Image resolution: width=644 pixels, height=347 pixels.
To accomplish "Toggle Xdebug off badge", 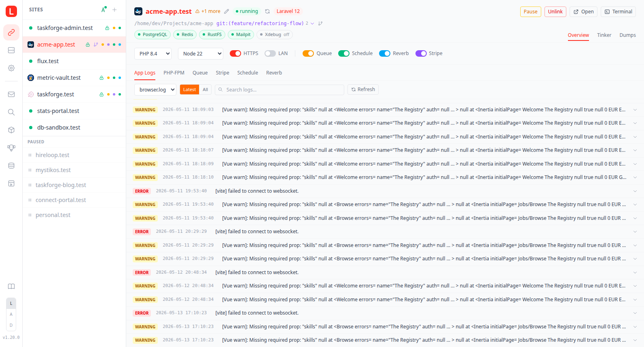I will pyautogui.click(x=275, y=34).
